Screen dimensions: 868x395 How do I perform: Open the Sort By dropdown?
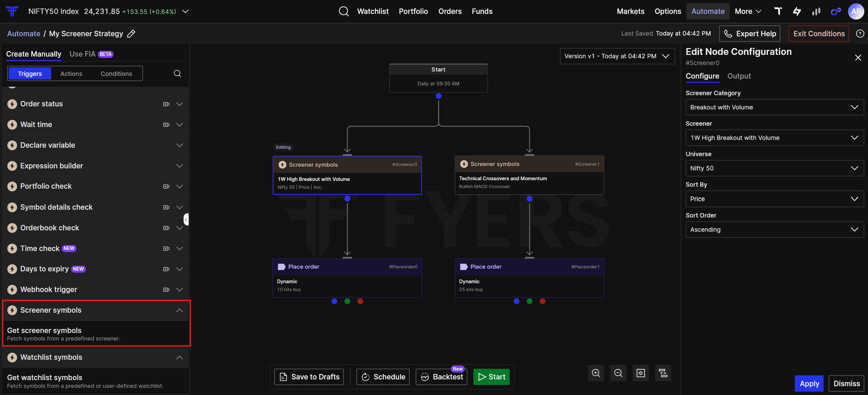(x=774, y=199)
